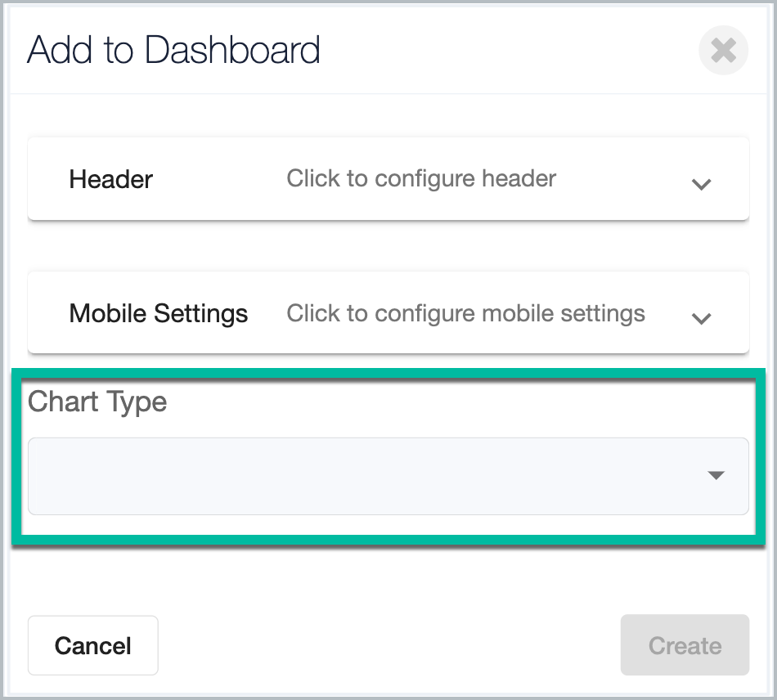The image size is (777, 700).
Task: Click the 'Click to configure header' text
Action: point(421,179)
